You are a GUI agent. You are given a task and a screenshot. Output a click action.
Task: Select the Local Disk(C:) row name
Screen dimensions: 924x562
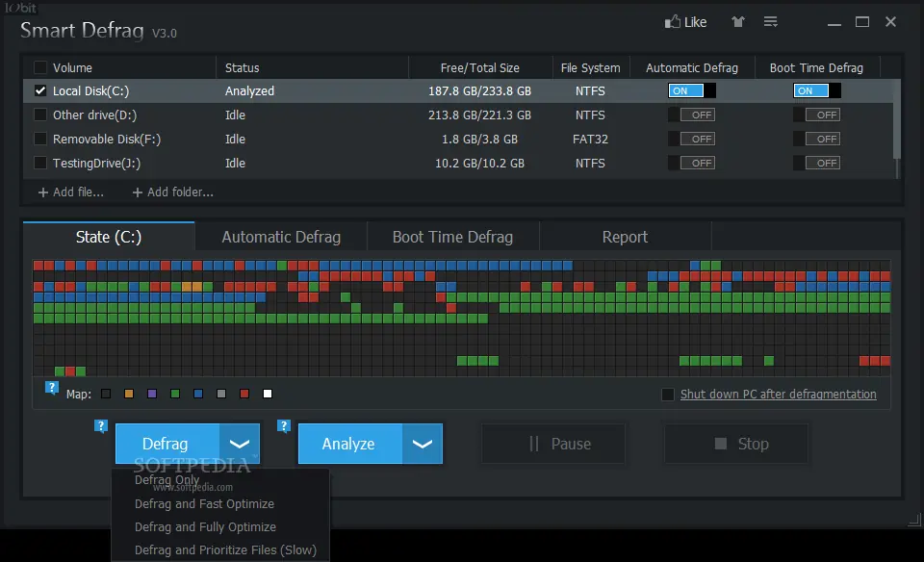click(90, 90)
